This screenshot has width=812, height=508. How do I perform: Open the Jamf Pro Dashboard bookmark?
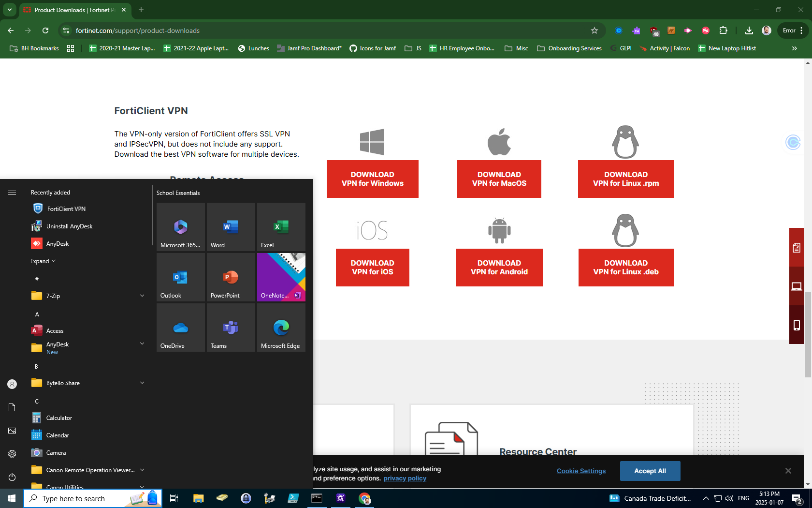pyautogui.click(x=309, y=48)
